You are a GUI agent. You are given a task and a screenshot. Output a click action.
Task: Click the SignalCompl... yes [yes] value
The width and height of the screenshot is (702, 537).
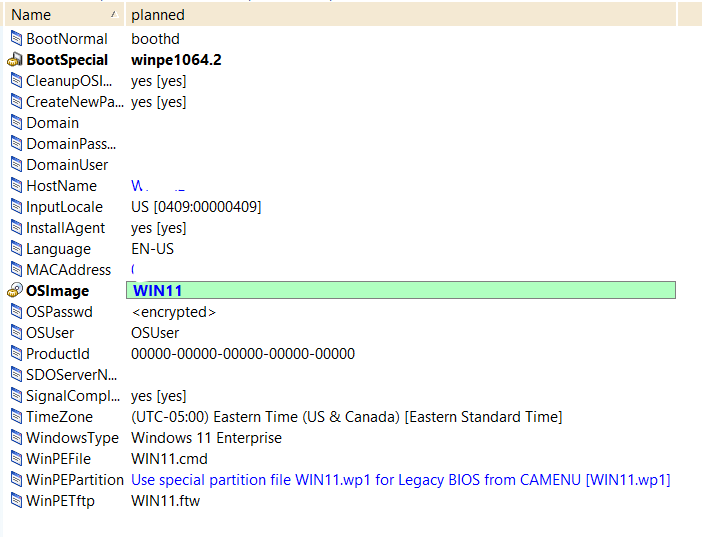158,396
